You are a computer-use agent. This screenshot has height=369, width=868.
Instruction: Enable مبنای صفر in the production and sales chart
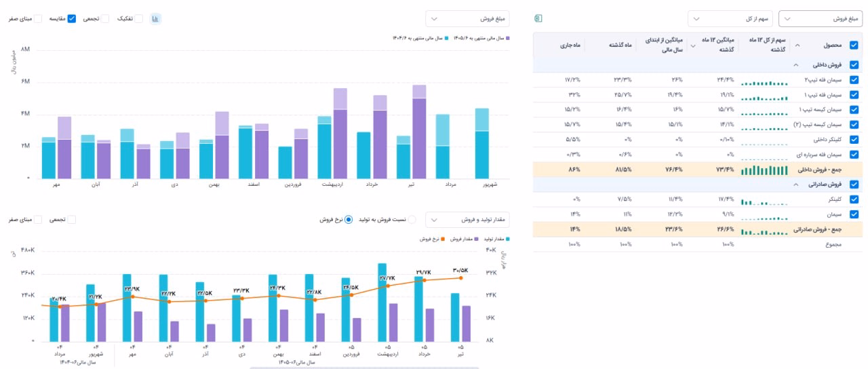click(x=38, y=219)
